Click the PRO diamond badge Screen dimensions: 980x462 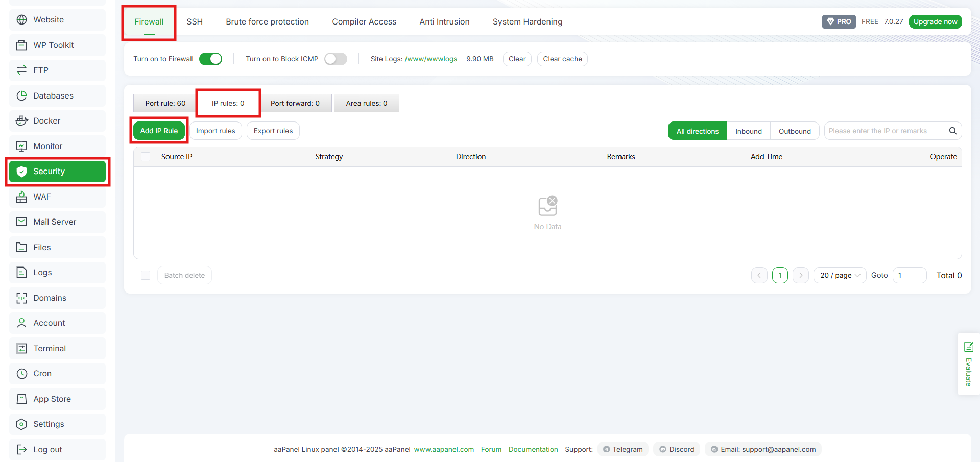coord(839,21)
